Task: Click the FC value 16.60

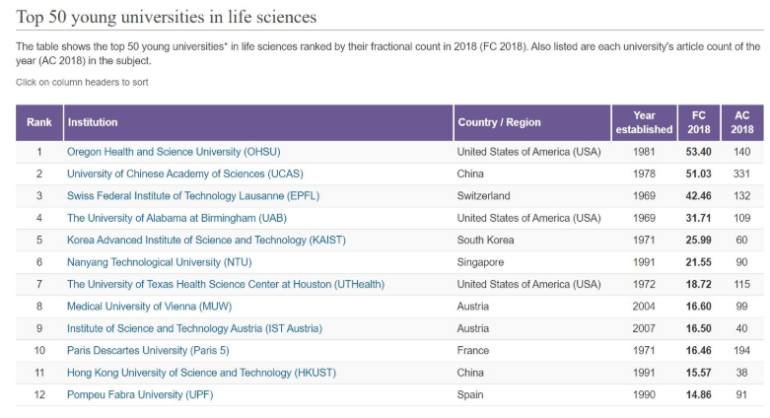Action: tap(698, 307)
